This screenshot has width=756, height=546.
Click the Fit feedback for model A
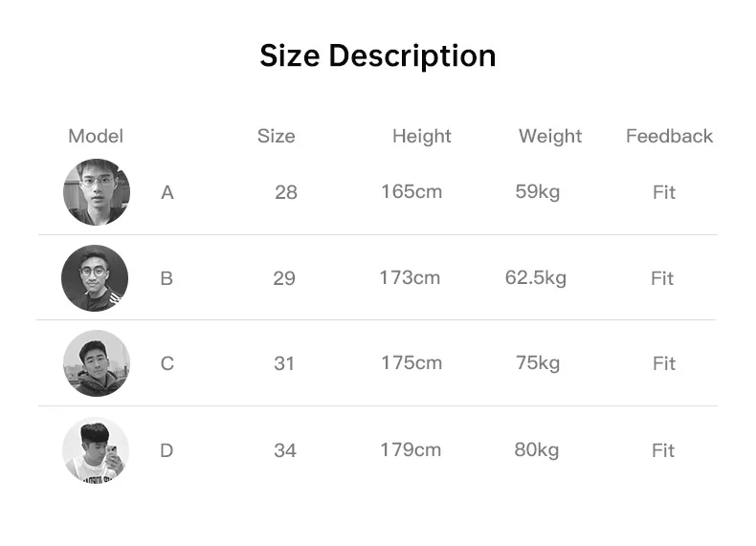coord(664,192)
